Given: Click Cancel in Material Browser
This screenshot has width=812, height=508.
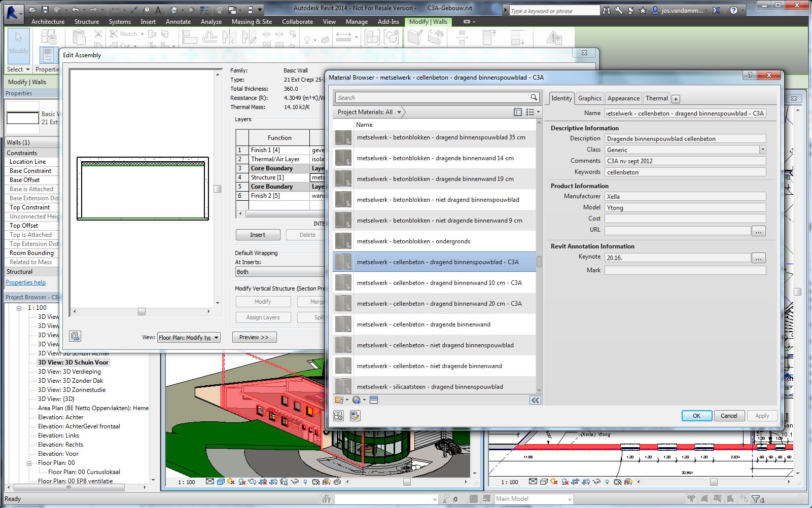Looking at the screenshot, I should [x=729, y=416].
